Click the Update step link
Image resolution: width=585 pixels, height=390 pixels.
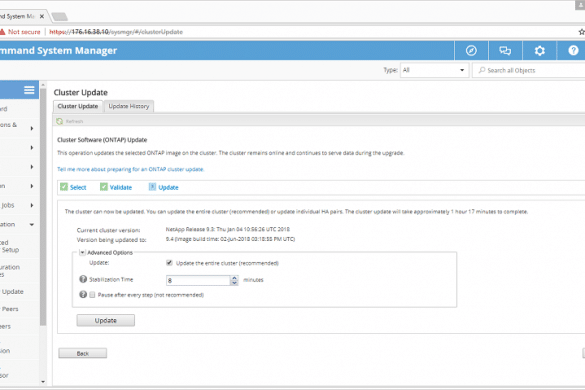click(168, 187)
